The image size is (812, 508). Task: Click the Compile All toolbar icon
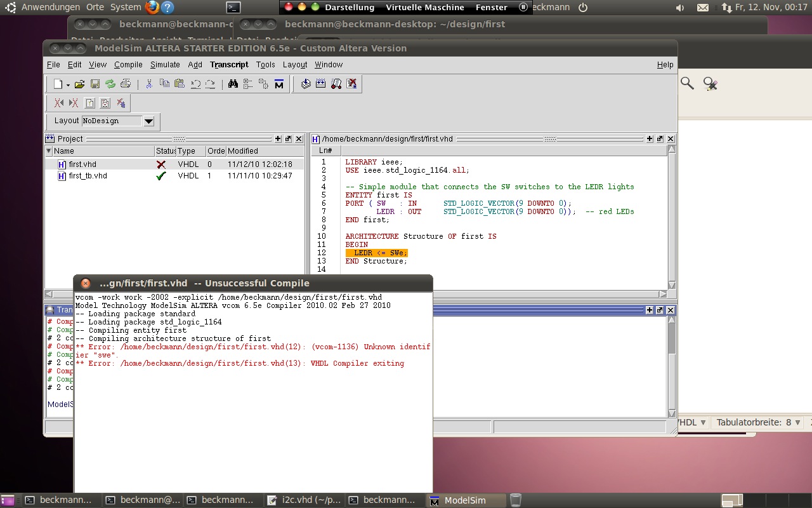coord(321,84)
